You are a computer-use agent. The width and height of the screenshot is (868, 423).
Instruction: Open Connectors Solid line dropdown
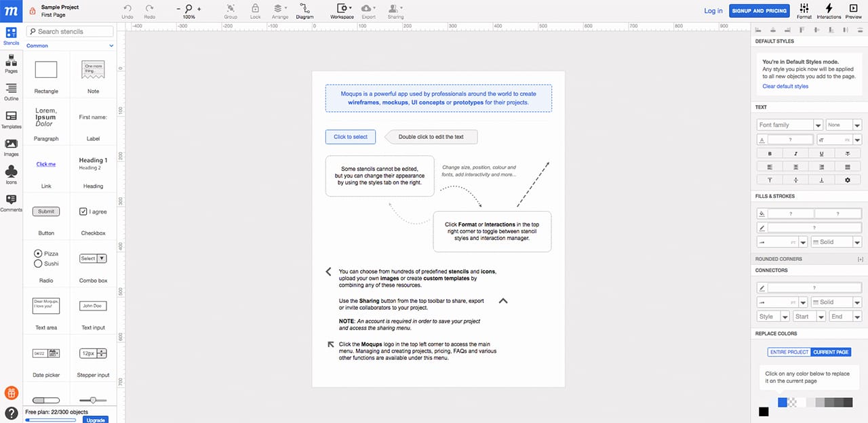(x=836, y=302)
